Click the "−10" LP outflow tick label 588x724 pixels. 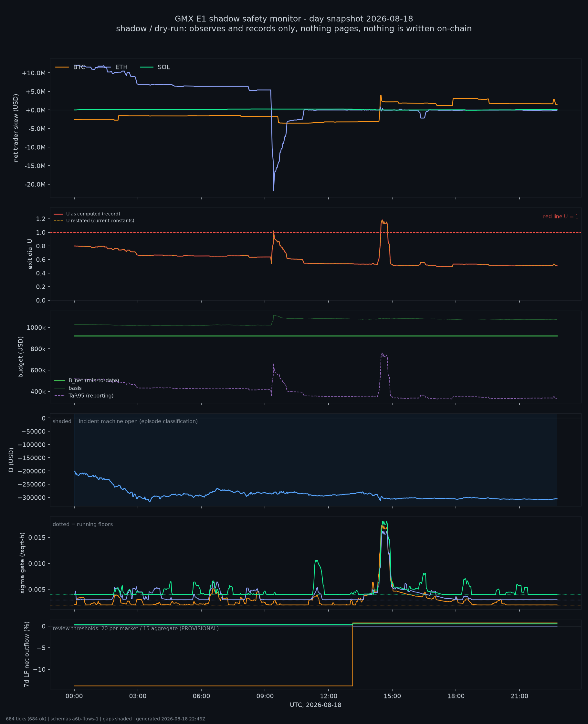click(40, 669)
